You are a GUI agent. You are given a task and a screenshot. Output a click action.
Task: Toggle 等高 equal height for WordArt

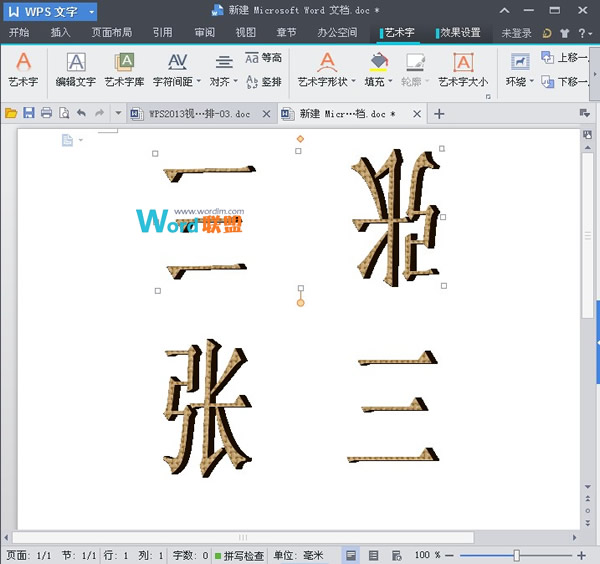(x=264, y=58)
